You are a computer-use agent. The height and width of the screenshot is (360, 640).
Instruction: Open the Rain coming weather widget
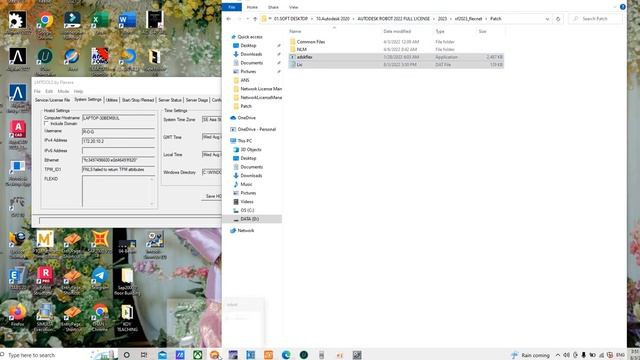(531, 355)
